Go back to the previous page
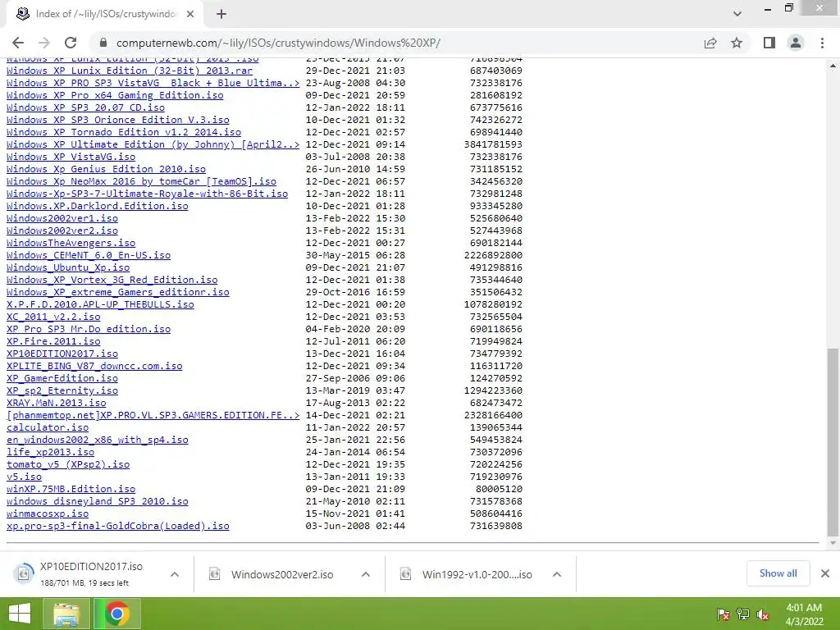Viewport: 840px width, 630px height. [x=18, y=43]
